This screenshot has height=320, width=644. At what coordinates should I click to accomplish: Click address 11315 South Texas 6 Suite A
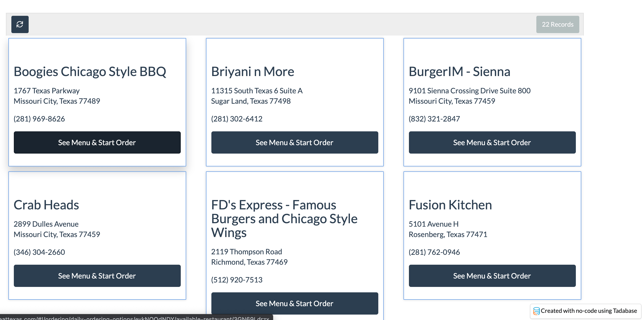[257, 91]
